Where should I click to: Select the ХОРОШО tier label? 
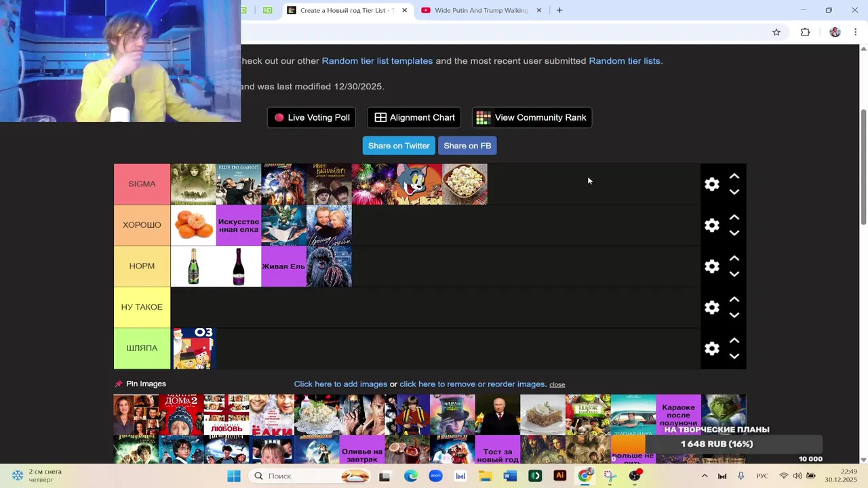tap(142, 225)
